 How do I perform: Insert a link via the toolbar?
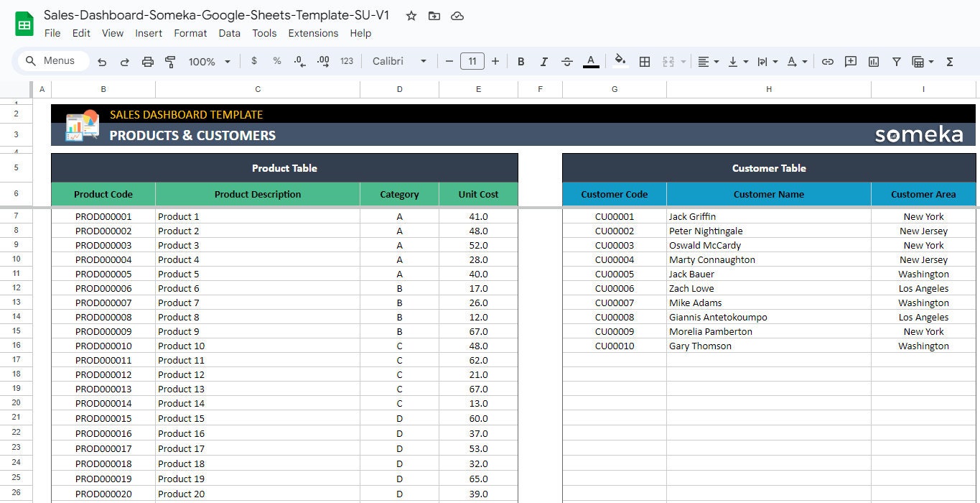827,61
